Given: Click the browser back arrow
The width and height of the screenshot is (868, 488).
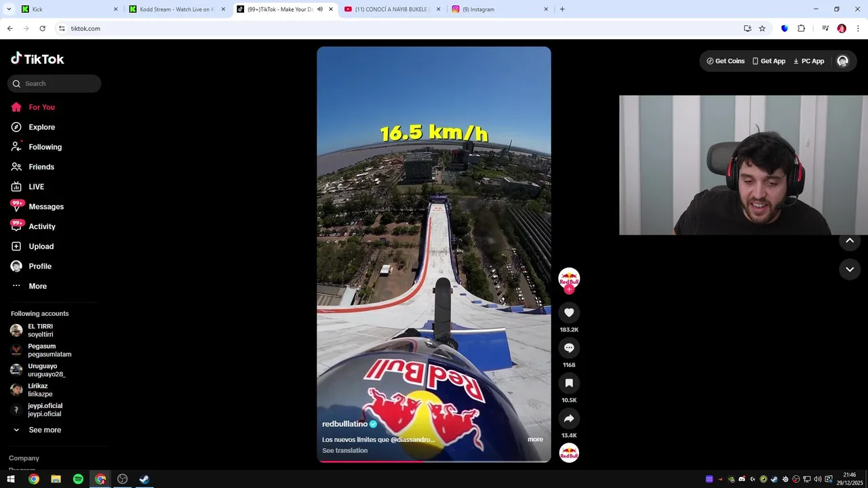Looking at the screenshot, I should (9, 28).
